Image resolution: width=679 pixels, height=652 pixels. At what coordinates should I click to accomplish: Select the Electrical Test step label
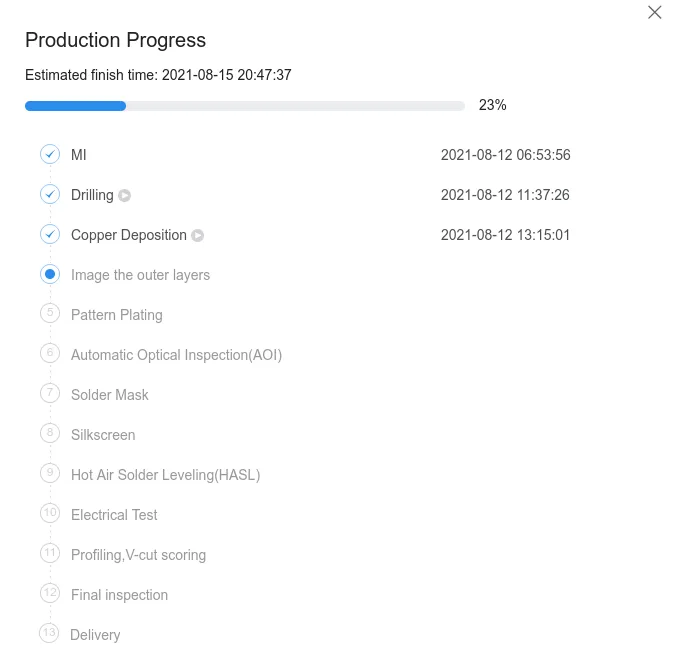click(x=114, y=515)
